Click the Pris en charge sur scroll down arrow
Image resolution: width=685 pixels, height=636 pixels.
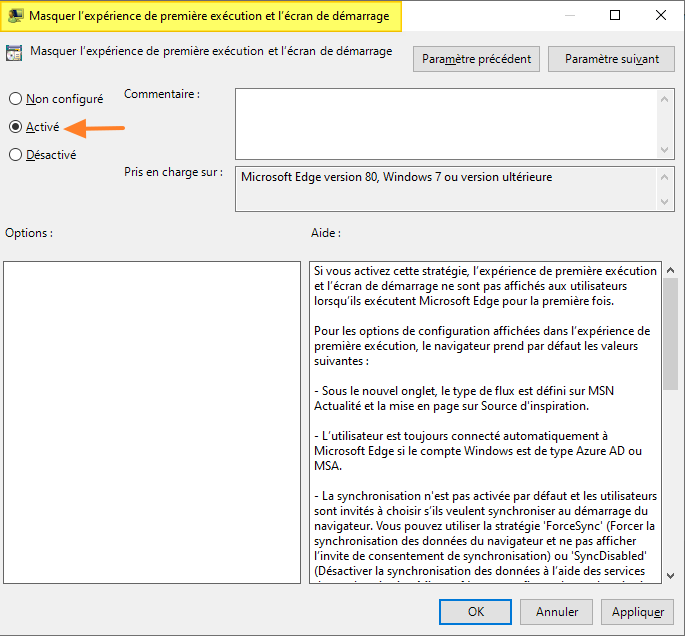coord(664,202)
